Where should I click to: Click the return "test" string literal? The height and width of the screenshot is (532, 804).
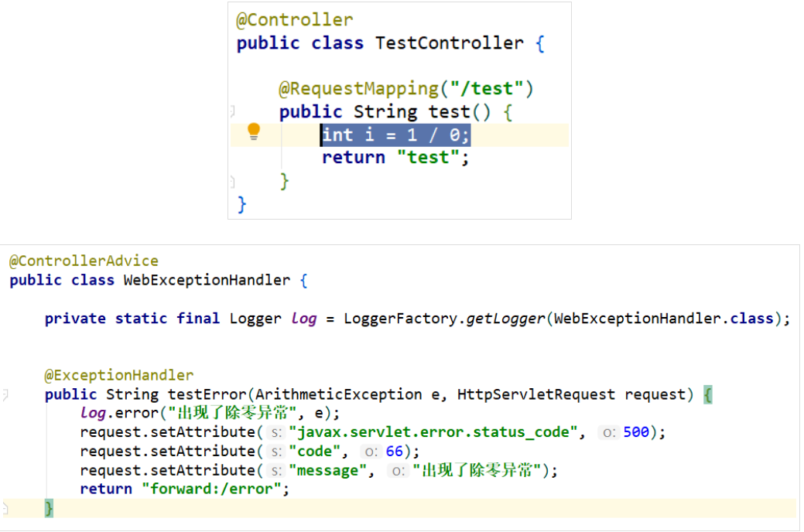tap(429, 157)
